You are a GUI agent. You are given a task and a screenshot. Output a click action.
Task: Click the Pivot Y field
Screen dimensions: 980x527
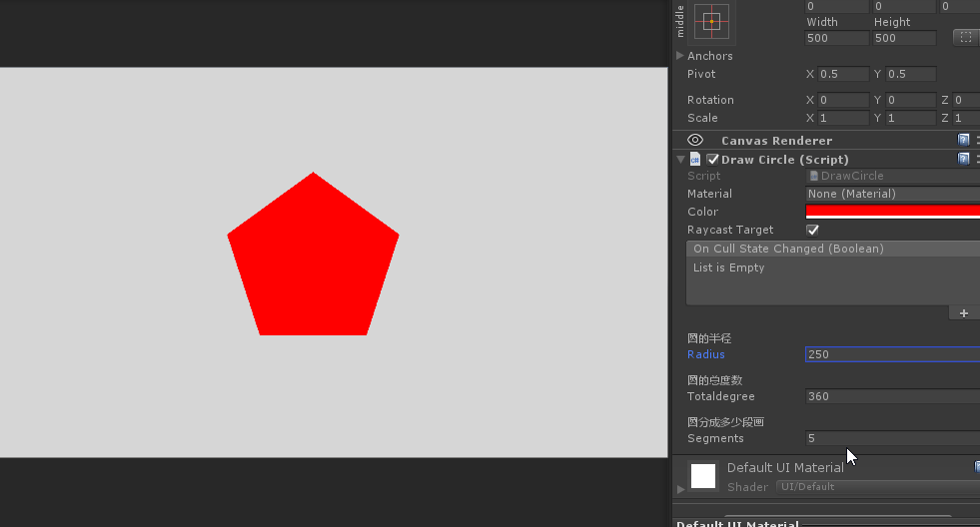pos(911,74)
